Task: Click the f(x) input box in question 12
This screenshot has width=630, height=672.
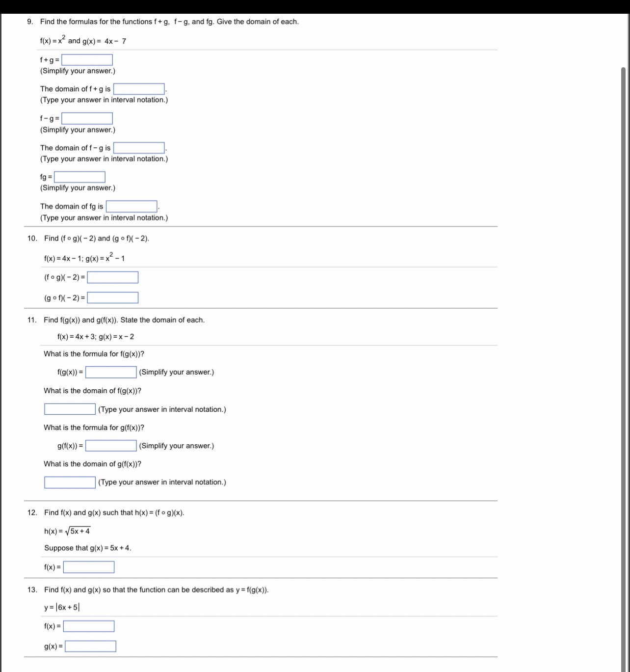Action: (x=88, y=566)
